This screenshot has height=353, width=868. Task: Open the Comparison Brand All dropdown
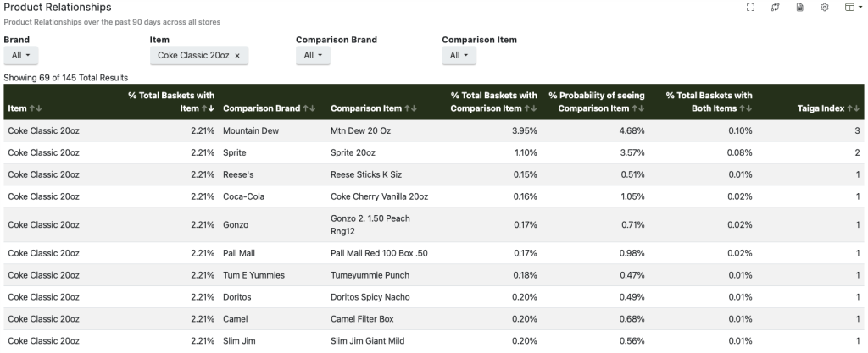(x=313, y=55)
